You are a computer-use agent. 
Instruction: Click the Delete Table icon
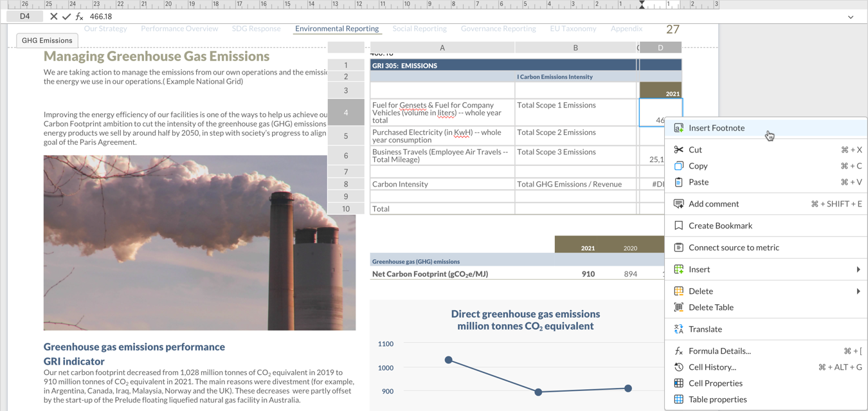678,307
